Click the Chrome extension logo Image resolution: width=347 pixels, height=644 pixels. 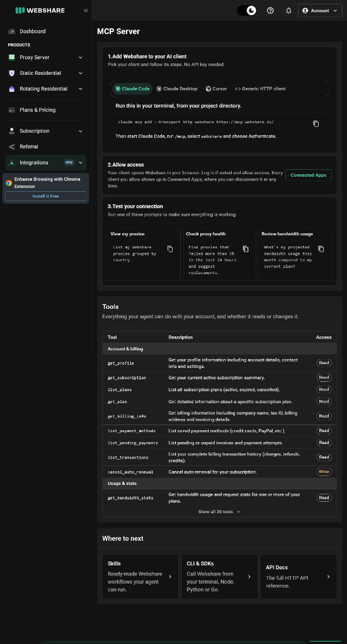pyautogui.click(x=9, y=183)
